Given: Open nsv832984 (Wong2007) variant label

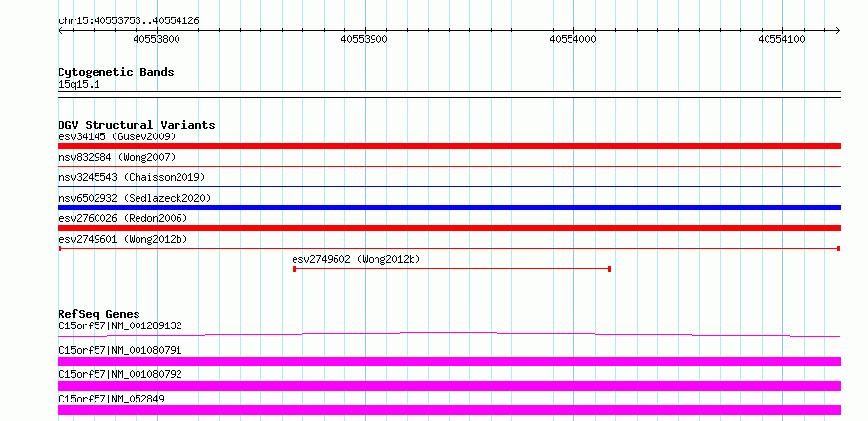Looking at the screenshot, I should pos(117,157).
